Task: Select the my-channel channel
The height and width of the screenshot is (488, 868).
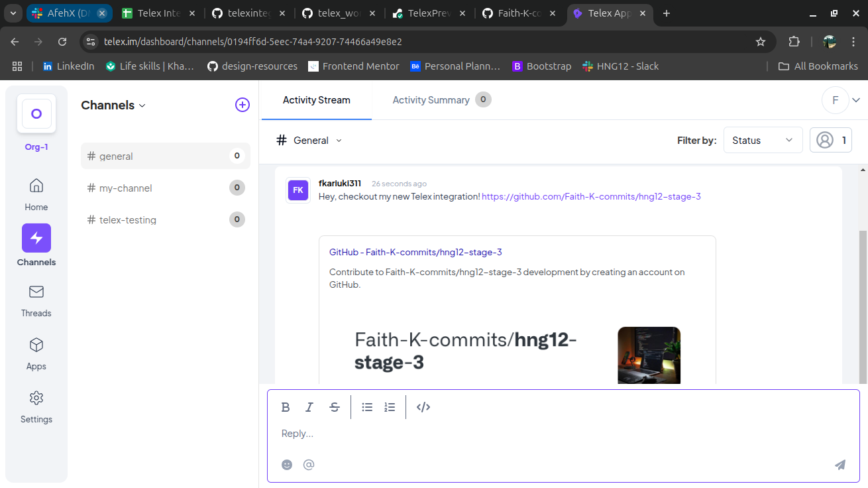Action: tap(166, 188)
